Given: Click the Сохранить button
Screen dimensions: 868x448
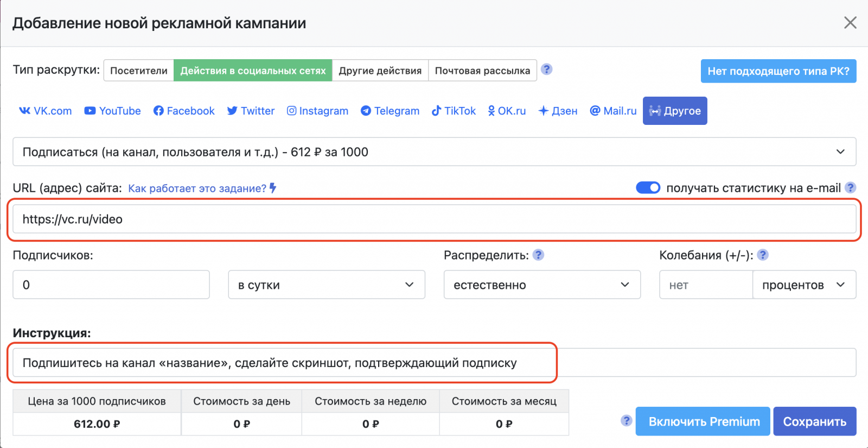Looking at the screenshot, I should [x=814, y=421].
